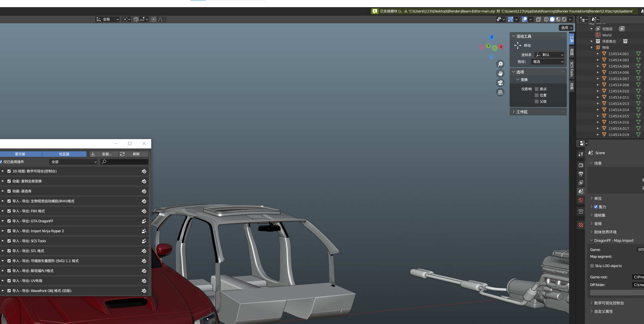Open Texture properties checker icon
The height and width of the screenshot is (324, 644).
[x=581, y=225]
